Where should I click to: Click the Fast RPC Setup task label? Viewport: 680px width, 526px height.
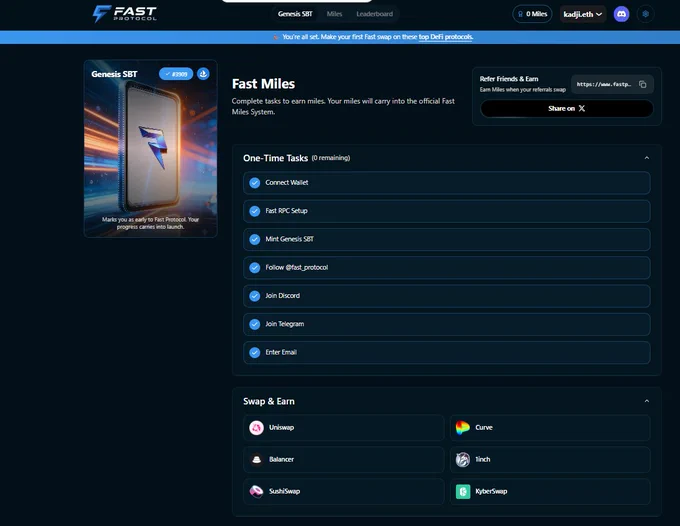[286, 211]
